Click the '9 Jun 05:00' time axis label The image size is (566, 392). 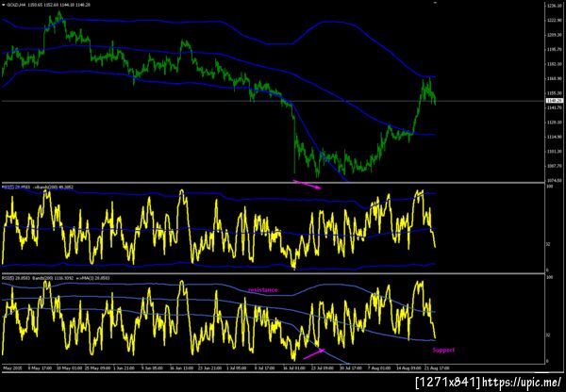point(151,368)
